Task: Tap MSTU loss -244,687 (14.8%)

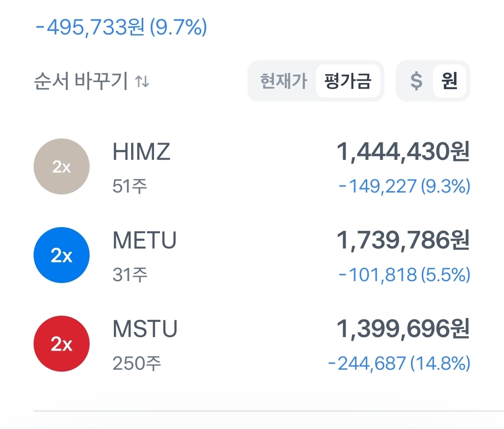Action: coord(399,364)
